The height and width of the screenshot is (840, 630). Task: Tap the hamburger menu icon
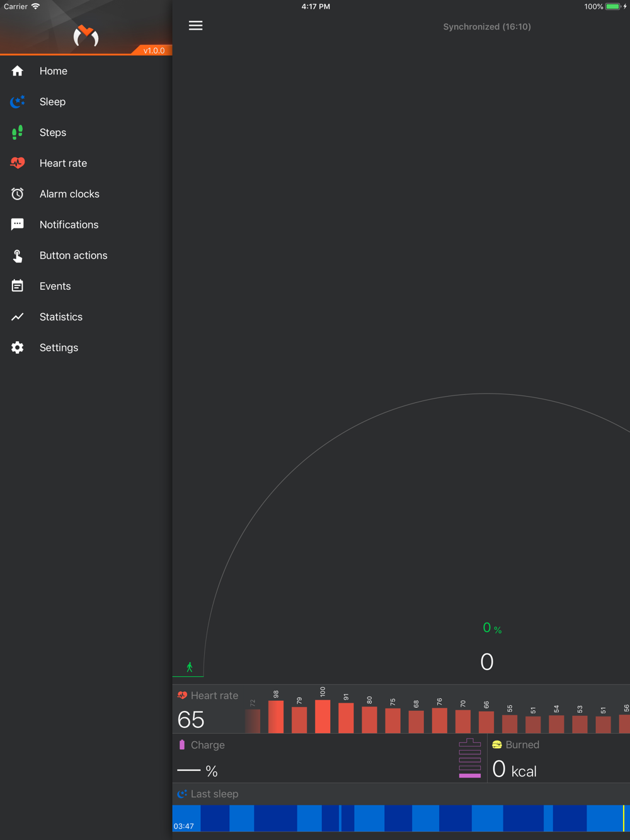pyautogui.click(x=195, y=26)
